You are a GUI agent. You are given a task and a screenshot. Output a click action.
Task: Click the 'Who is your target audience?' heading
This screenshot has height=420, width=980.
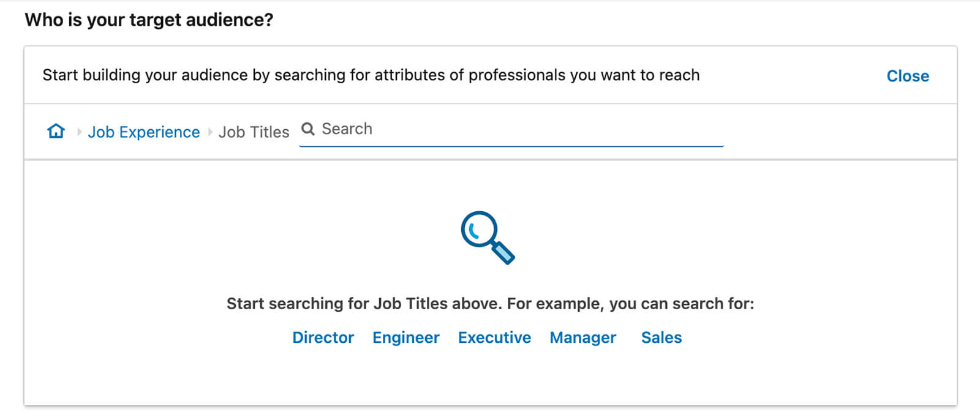[149, 20]
